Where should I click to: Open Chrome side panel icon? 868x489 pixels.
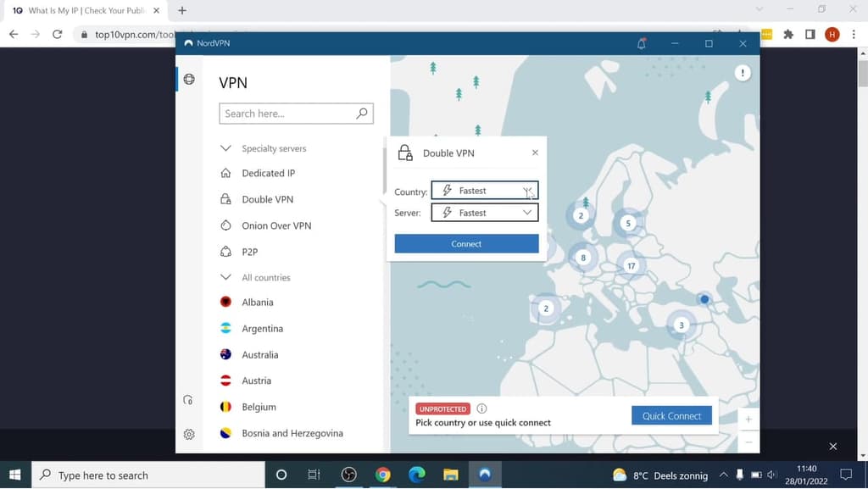tap(810, 34)
